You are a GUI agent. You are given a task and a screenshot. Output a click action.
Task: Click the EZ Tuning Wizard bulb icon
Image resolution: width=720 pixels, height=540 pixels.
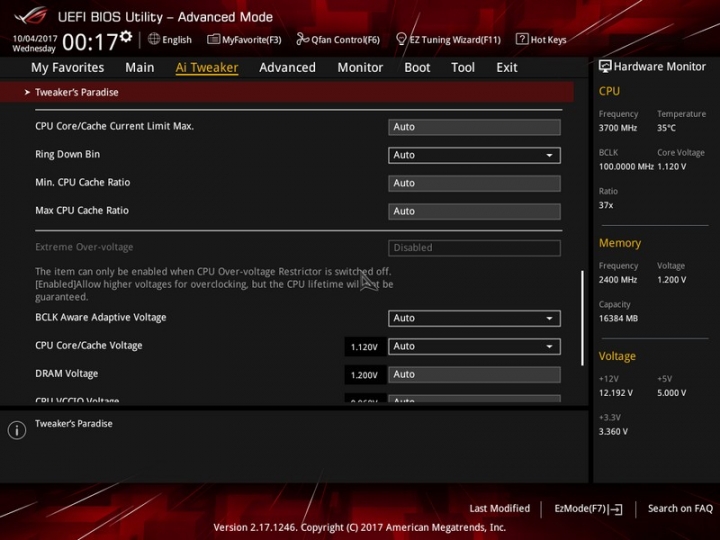(x=401, y=39)
